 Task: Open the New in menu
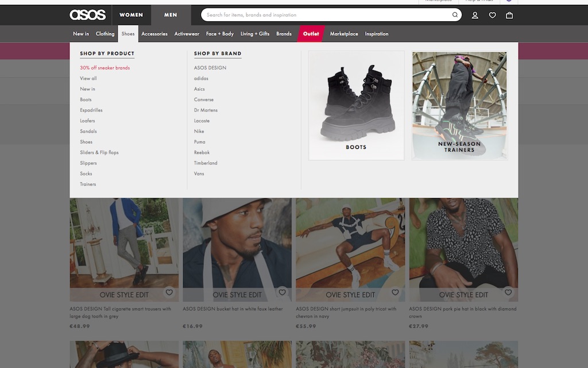[81, 34]
